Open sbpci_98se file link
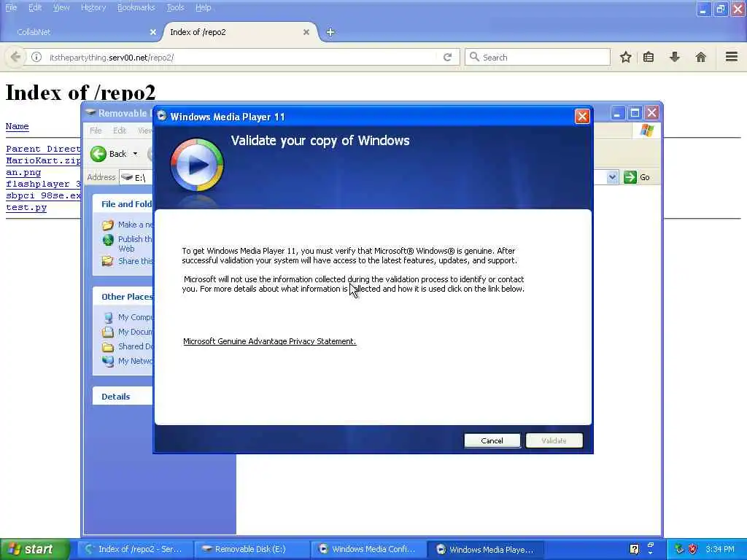 click(43, 195)
